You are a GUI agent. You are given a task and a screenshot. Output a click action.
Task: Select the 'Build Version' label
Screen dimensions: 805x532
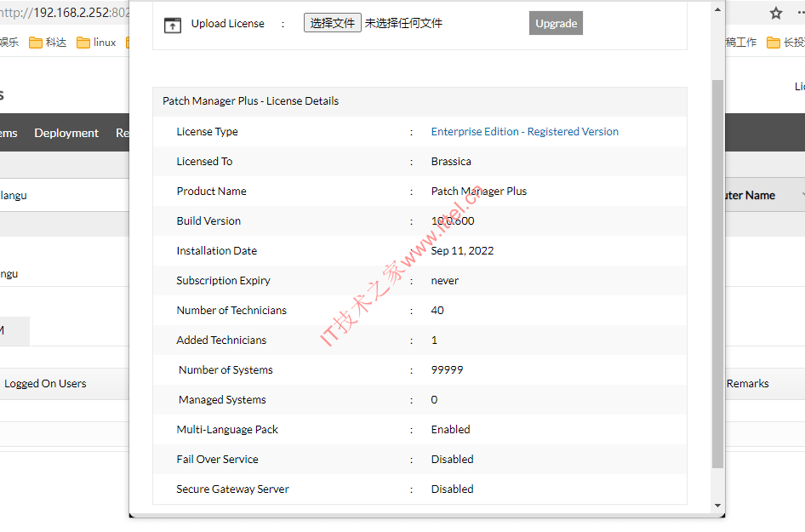click(x=208, y=220)
